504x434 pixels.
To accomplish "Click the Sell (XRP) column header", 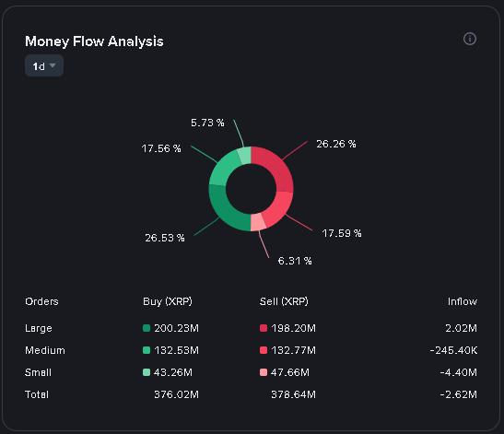I will (x=284, y=301).
